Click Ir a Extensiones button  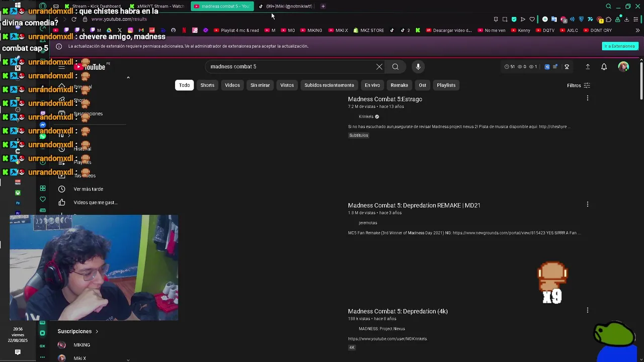pos(620,46)
